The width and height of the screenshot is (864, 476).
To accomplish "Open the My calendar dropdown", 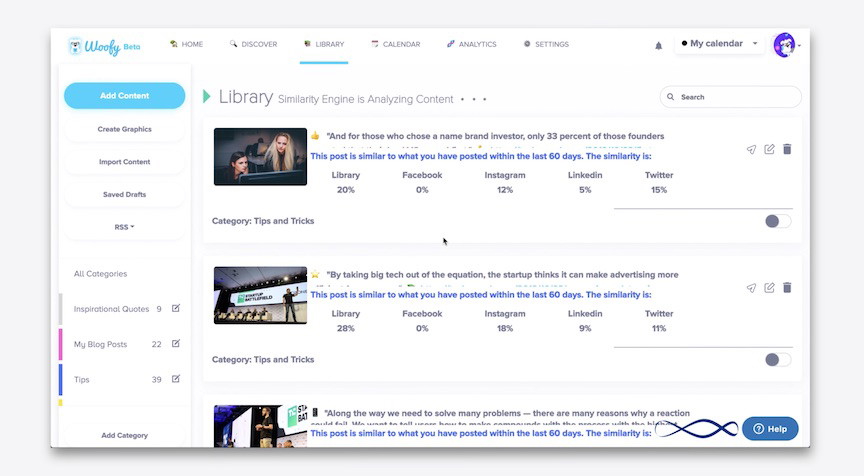I will tap(719, 44).
